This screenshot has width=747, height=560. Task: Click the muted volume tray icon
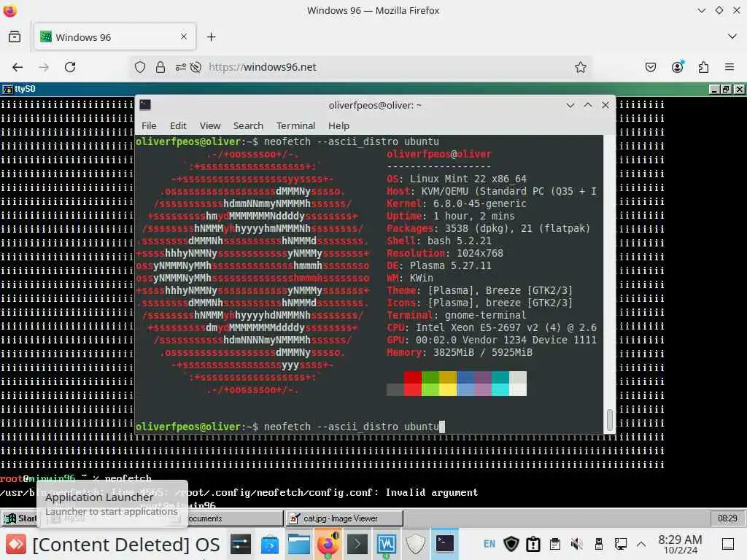(x=576, y=544)
